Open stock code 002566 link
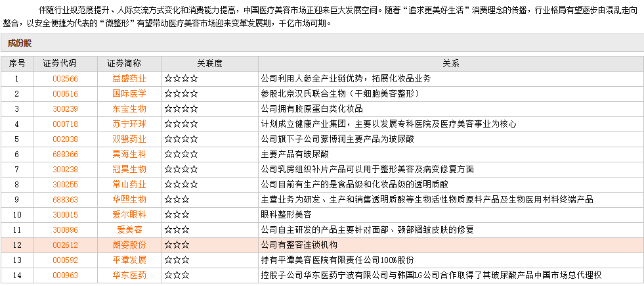 pos(65,79)
